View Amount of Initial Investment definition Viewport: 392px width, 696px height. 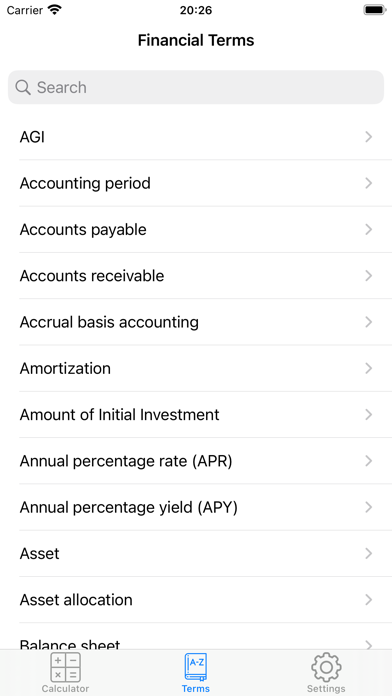pos(196,415)
